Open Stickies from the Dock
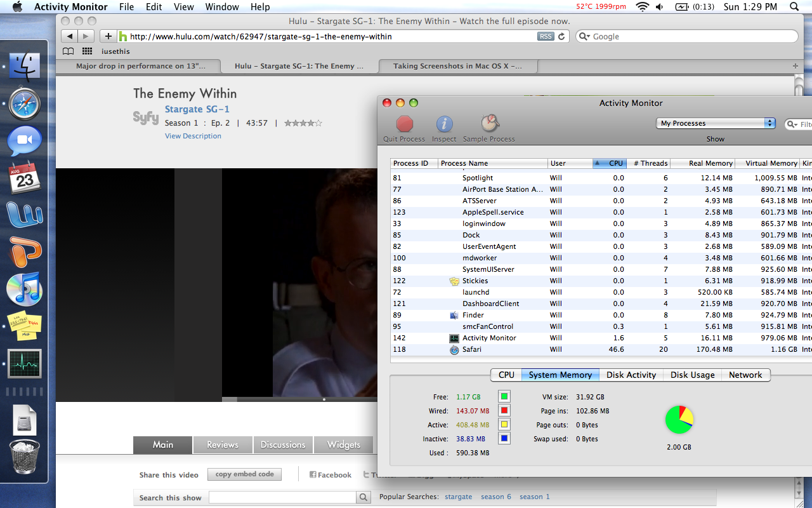This screenshot has height=508, width=812. (25, 326)
